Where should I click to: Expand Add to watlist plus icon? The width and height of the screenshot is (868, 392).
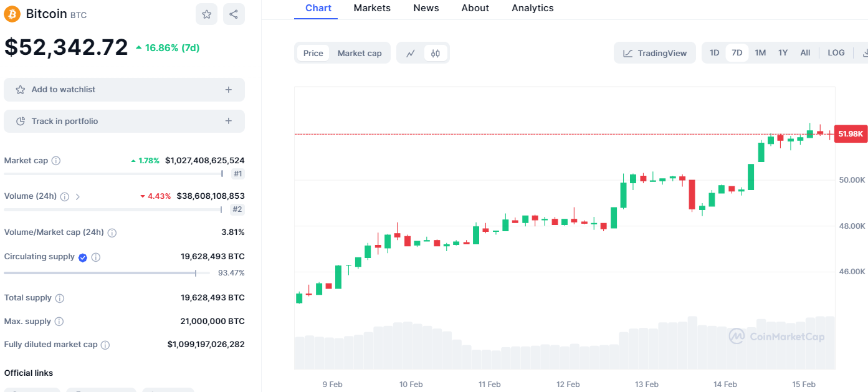click(x=229, y=90)
